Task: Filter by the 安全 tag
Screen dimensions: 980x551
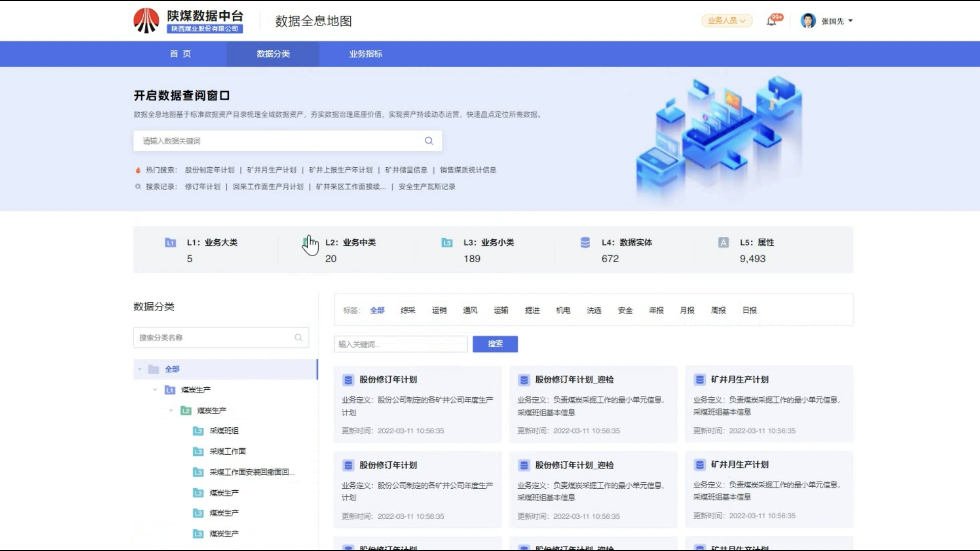Action: 625,310
